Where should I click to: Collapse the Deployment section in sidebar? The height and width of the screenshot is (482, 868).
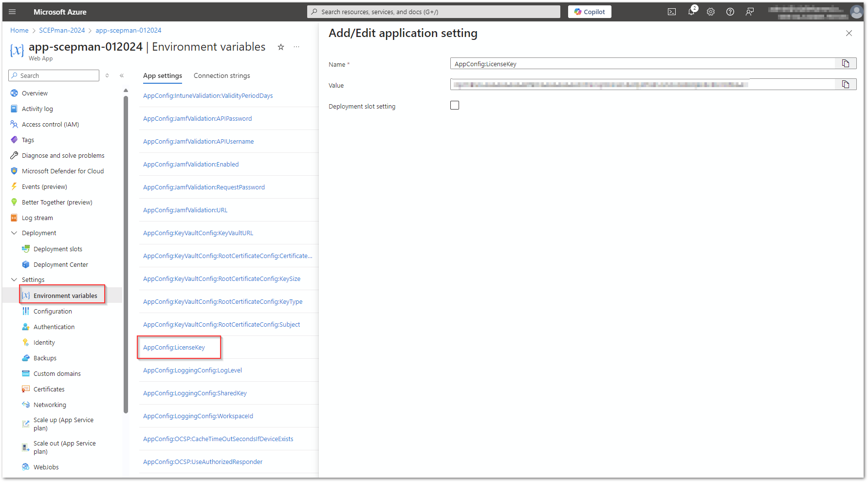(x=14, y=233)
